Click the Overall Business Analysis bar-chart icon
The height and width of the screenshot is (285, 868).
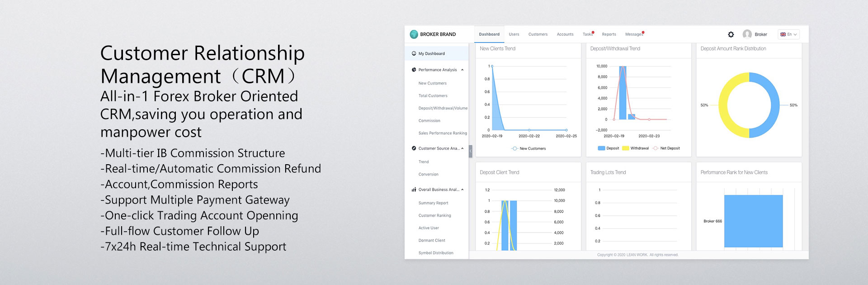point(414,190)
